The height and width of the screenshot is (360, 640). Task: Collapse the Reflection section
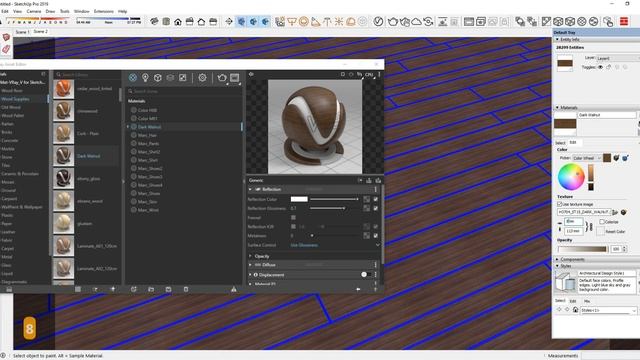pyautogui.click(x=250, y=189)
